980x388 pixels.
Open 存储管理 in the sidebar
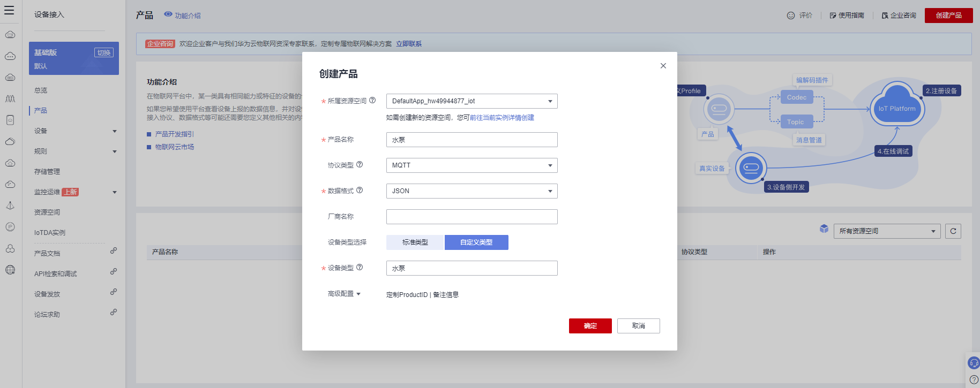[x=47, y=172]
